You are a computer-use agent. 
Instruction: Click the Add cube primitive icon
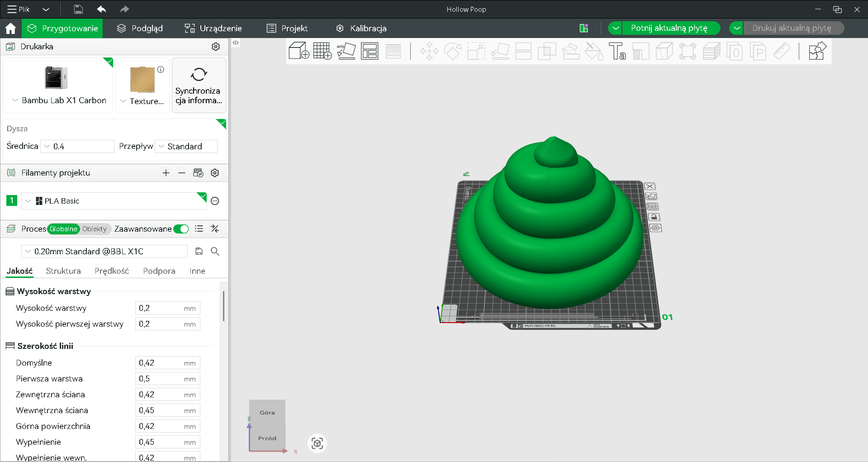pos(299,51)
